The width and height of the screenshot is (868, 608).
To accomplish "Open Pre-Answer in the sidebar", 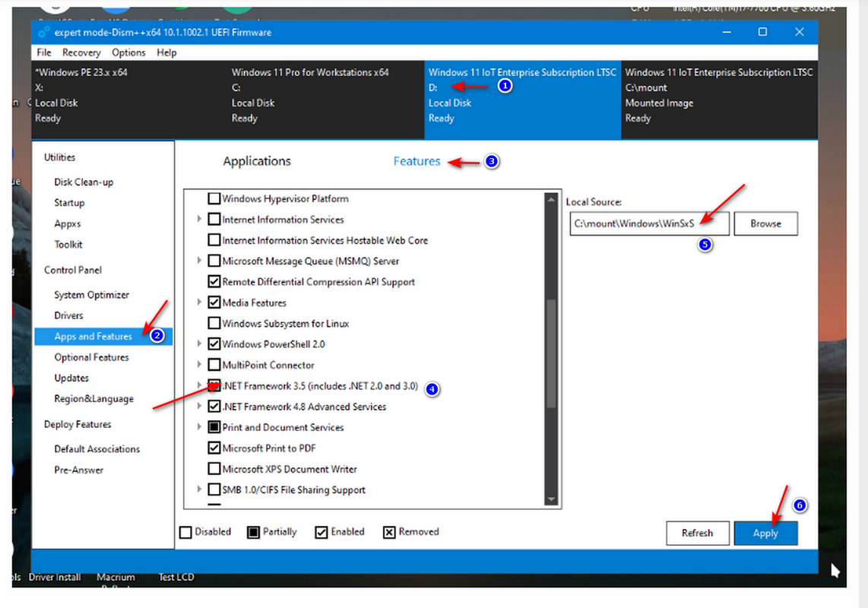I will pyautogui.click(x=78, y=470).
